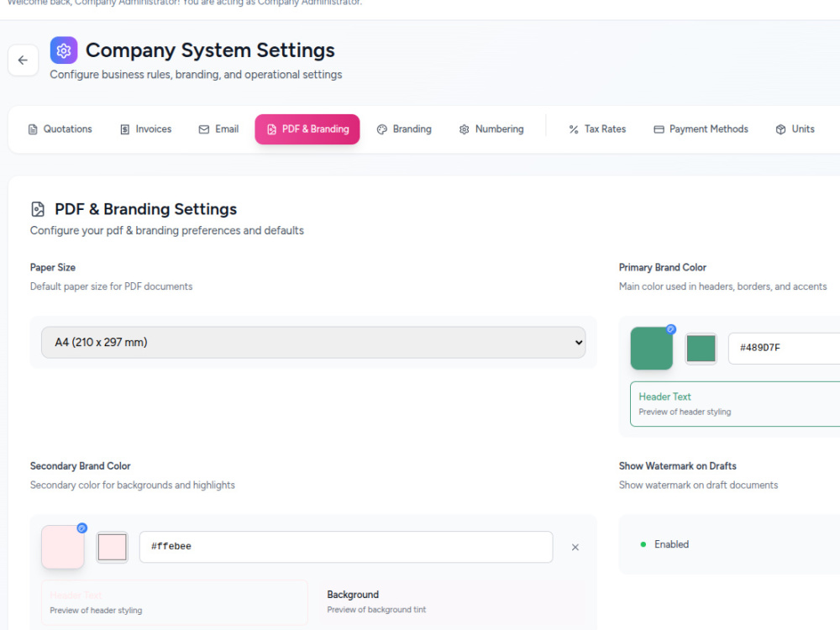Click the Enabled watermark status

tap(664, 544)
